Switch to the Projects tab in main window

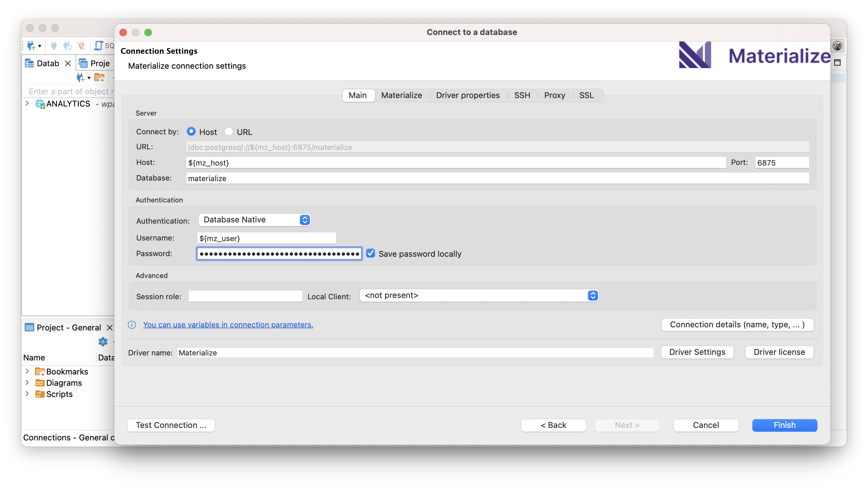coord(95,63)
